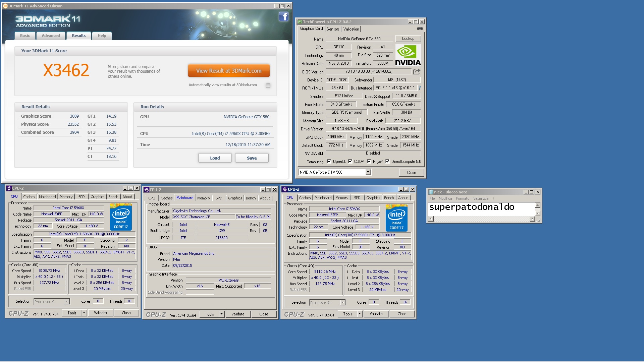Image resolution: width=644 pixels, height=362 pixels.
Task: Expand Tools dropdown arrow in right CPU-Z
Action: pos(360,314)
